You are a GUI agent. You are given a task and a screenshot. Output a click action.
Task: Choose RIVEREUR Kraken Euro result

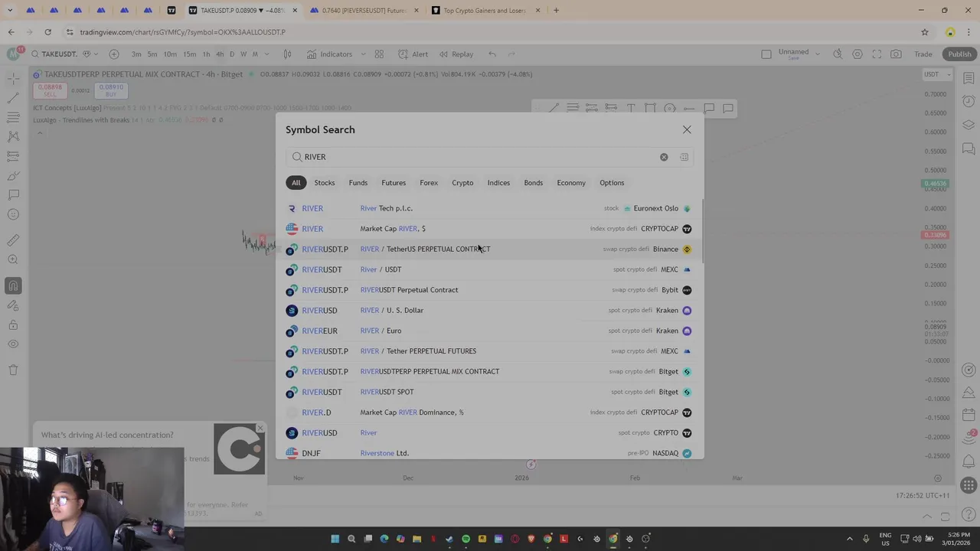[488, 331]
